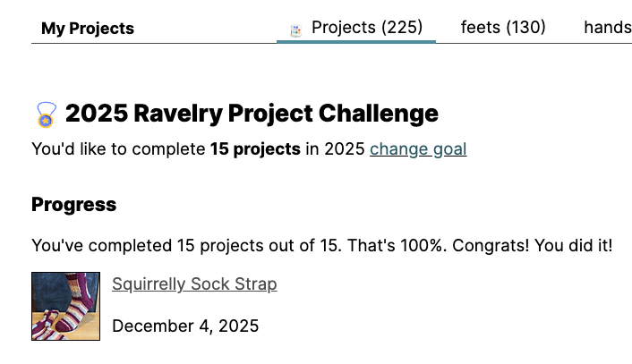Screen dimensions: 632x364
Task: Click the striped socks project thumbnail
Action: point(65,306)
